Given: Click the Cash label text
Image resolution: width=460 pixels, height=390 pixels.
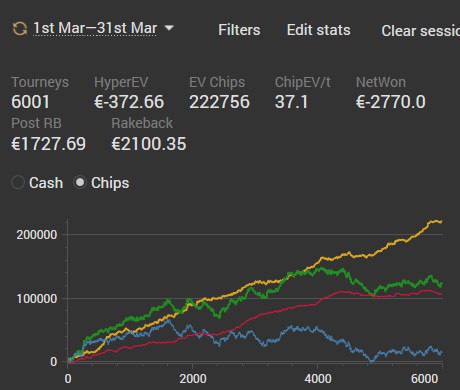Looking at the screenshot, I should 46,183.
